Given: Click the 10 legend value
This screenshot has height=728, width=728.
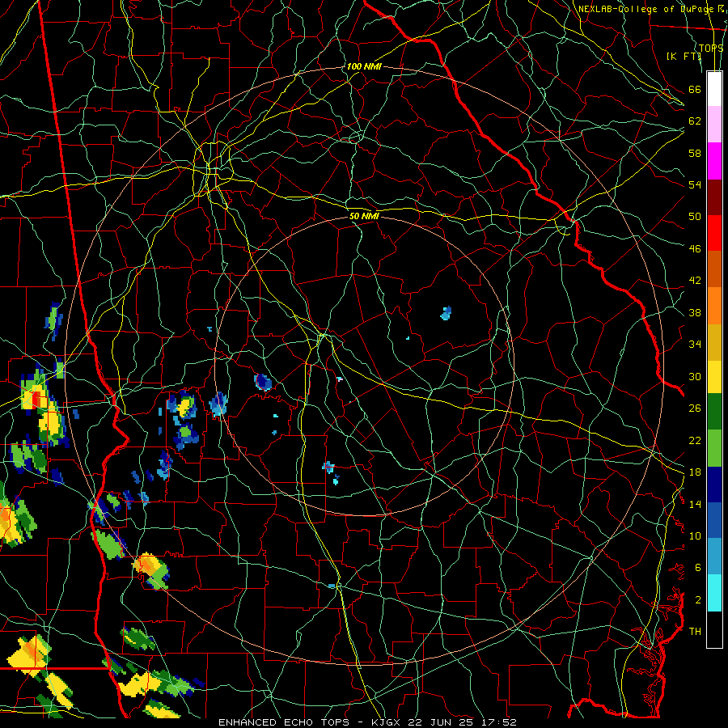Looking at the screenshot, I should click(695, 535).
